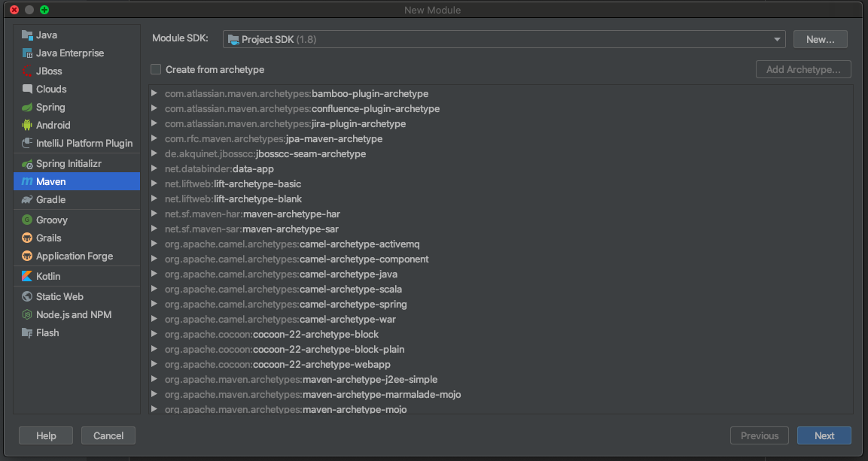Open the Module SDK dropdown
This screenshot has height=461, width=868.
(x=504, y=39)
